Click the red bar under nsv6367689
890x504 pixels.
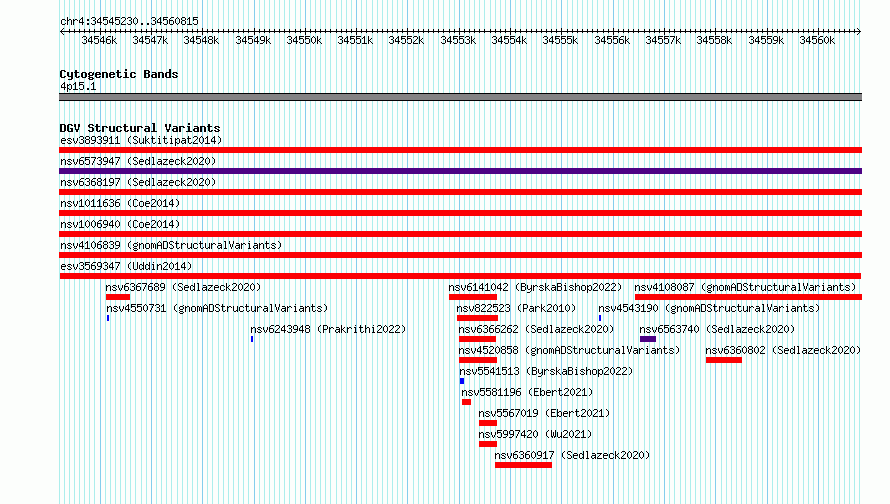coord(117,297)
